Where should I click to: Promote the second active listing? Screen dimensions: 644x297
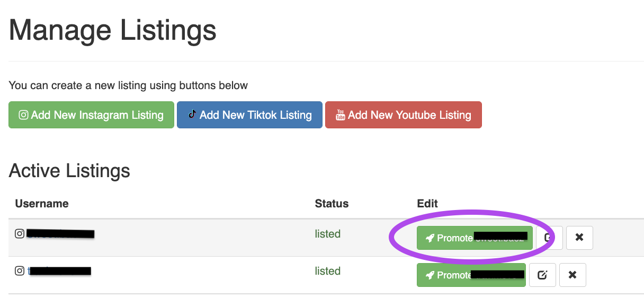click(471, 275)
